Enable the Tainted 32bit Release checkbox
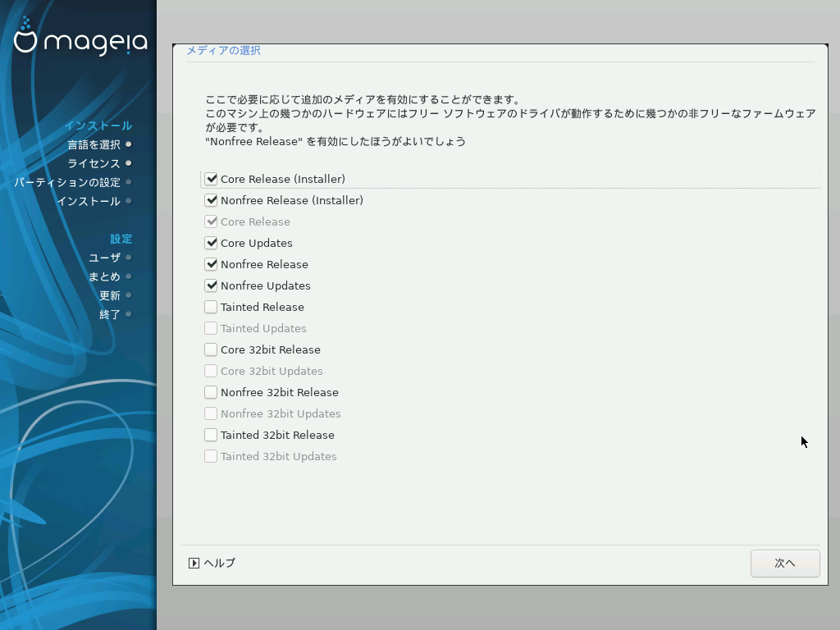Screen dimensions: 840x630 tap(211, 435)
